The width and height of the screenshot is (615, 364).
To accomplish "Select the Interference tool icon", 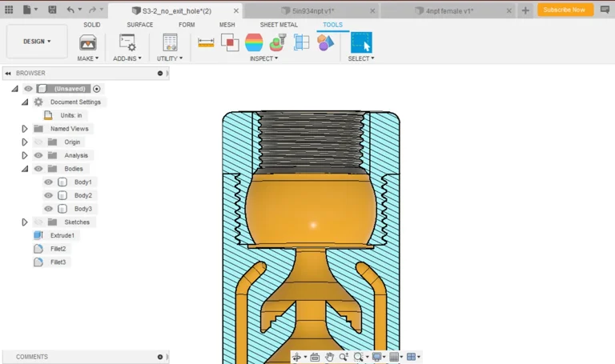I will click(x=230, y=42).
